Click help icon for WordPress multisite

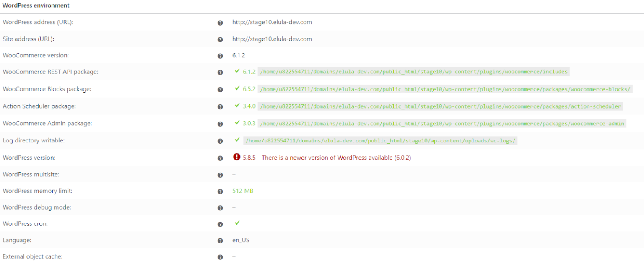(220, 175)
